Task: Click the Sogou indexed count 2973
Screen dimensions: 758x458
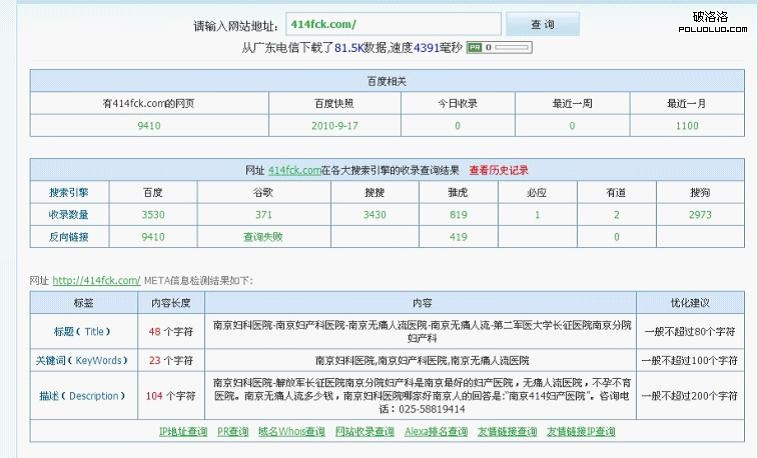Action: [x=700, y=215]
